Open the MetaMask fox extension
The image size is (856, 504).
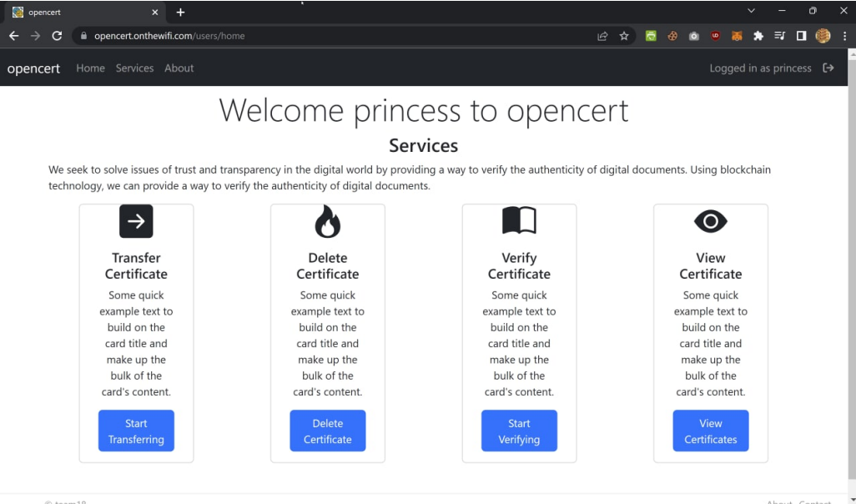click(x=737, y=36)
